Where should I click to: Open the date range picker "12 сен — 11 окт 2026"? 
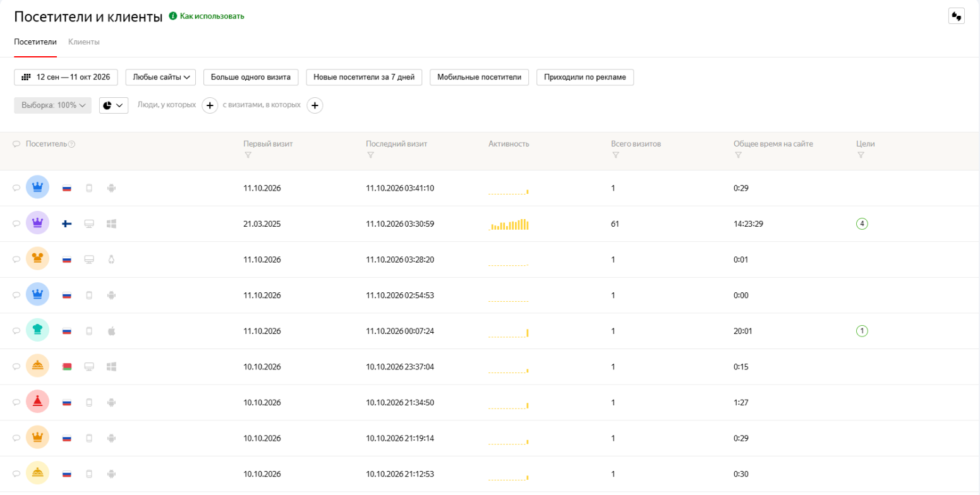point(66,77)
